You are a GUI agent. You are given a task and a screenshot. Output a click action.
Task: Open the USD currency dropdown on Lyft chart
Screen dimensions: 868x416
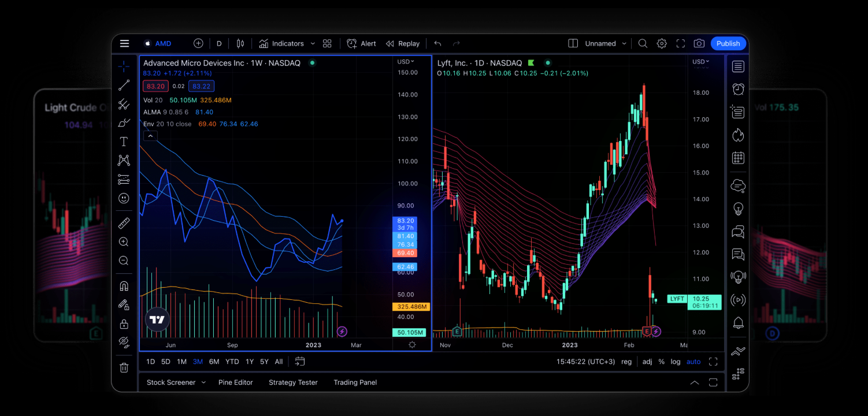point(701,61)
